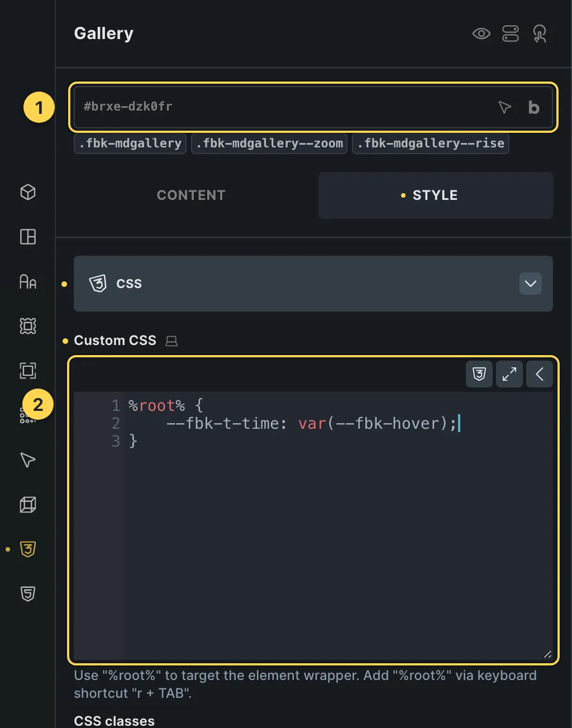Click the CSS3 shield button in editor toolbar
Screen dimensions: 572x728
point(479,374)
